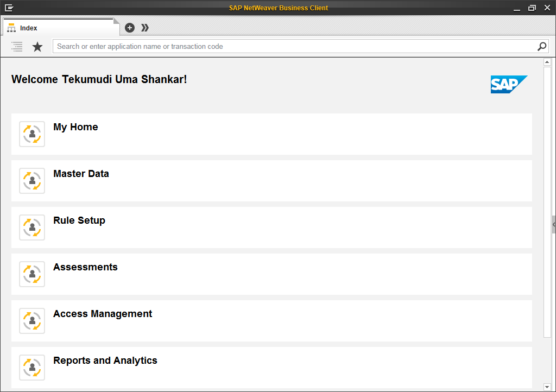Open the quick launch list icon
This screenshot has height=392, width=556.
[x=16, y=47]
